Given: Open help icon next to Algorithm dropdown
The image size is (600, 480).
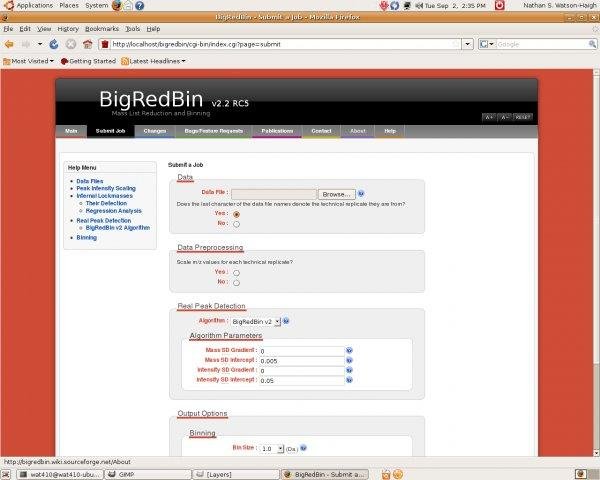Looking at the screenshot, I should [x=286, y=321].
